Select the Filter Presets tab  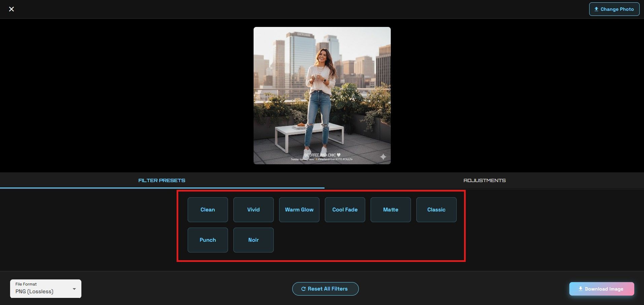(161, 180)
